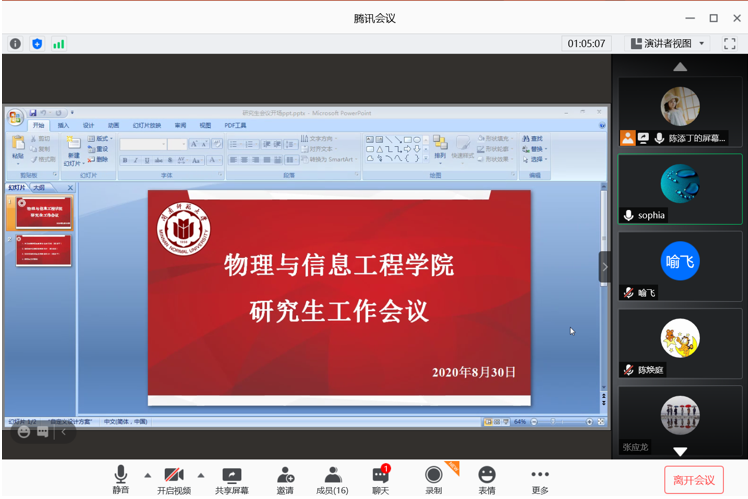Check the green network signal icon
This screenshot has height=499, width=748.
[59, 43]
